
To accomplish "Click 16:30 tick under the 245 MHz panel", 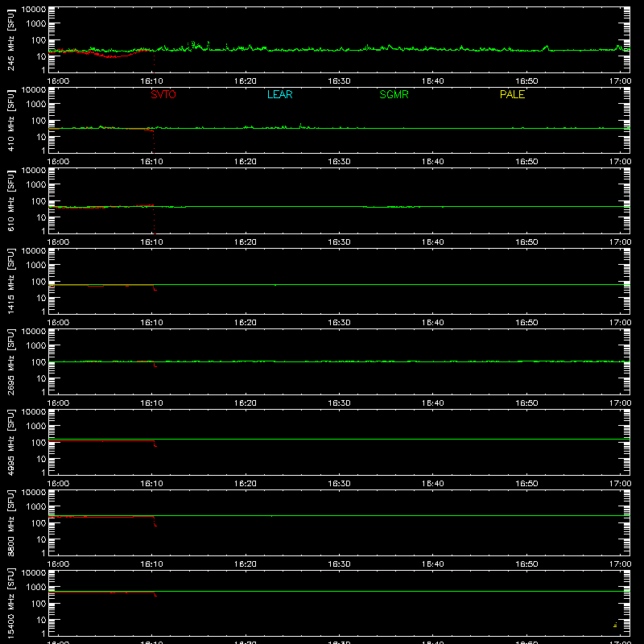I will click(339, 81).
